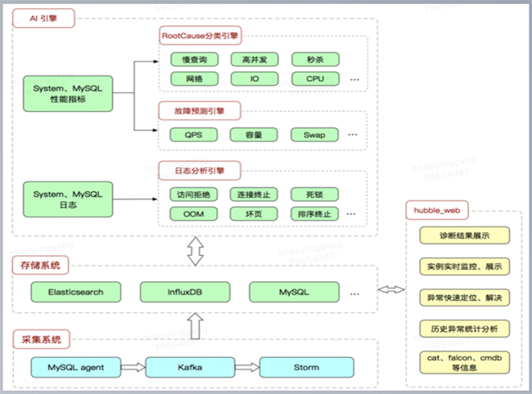Click the double-headed arrow between AI engine and storage
Screen dimensions: 532x394
pos(196,251)
